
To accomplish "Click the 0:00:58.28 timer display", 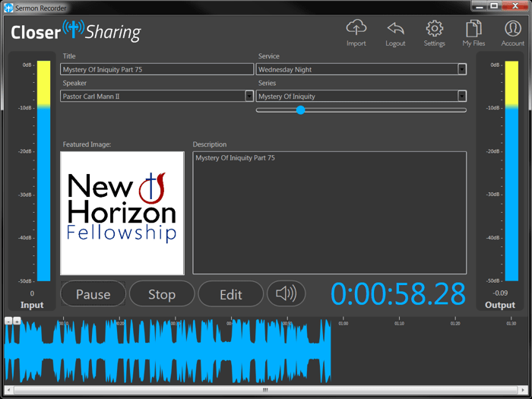I will click(398, 294).
